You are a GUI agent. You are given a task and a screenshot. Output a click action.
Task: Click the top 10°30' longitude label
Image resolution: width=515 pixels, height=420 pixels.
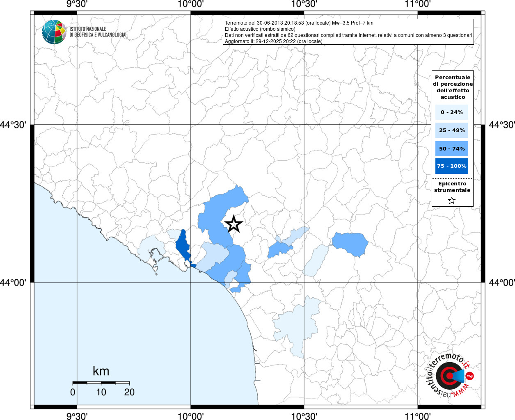pyautogui.click(x=304, y=4)
